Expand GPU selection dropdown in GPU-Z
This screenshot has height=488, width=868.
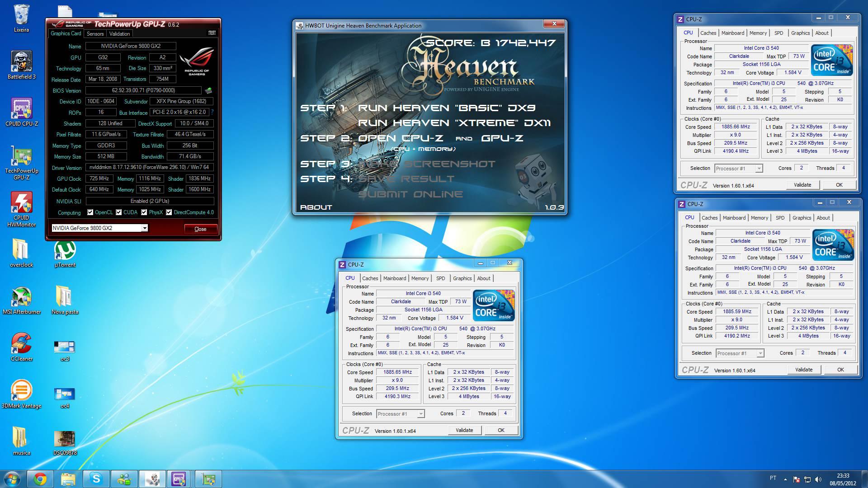pos(145,228)
